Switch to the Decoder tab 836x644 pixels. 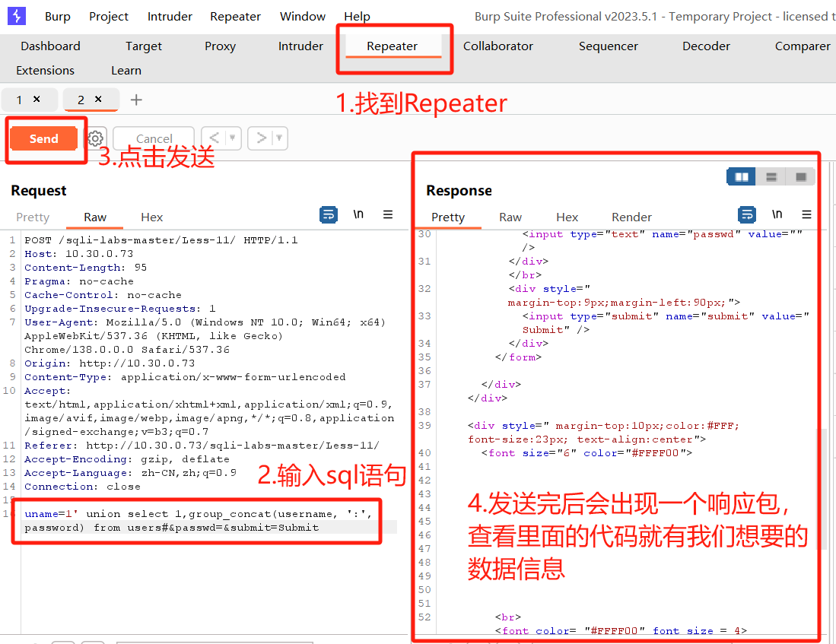click(706, 46)
